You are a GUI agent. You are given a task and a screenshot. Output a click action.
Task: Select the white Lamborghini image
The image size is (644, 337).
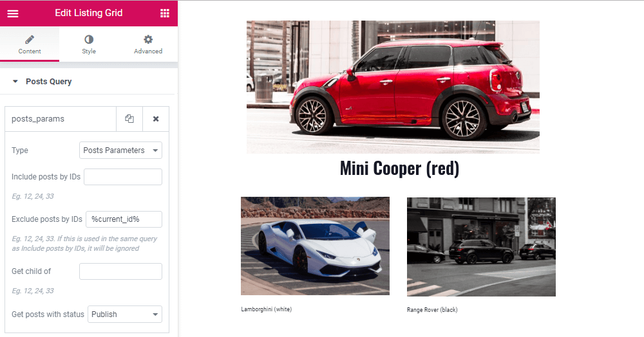[x=315, y=246]
